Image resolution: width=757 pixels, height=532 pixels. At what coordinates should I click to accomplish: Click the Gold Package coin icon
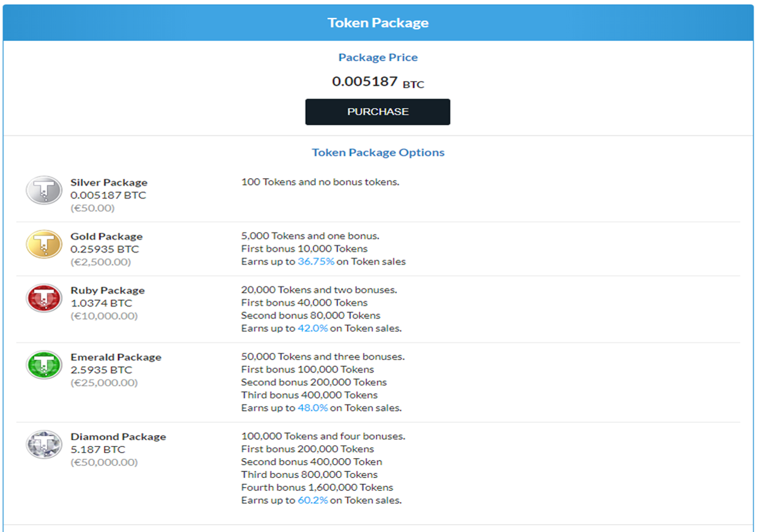click(x=44, y=244)
